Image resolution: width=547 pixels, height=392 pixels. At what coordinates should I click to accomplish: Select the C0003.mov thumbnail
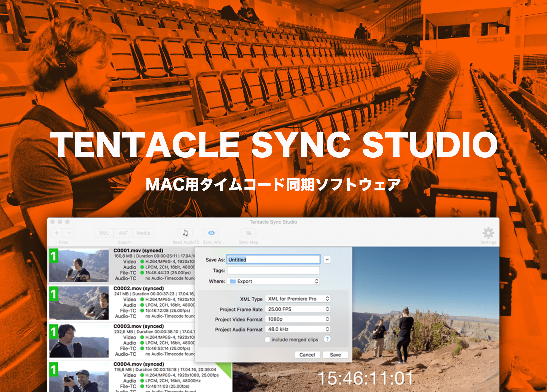point(79,341)
